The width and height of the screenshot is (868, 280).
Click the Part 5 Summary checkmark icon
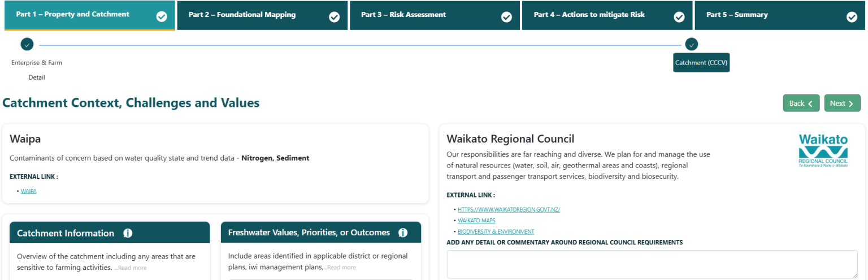[x=852, y=17]
